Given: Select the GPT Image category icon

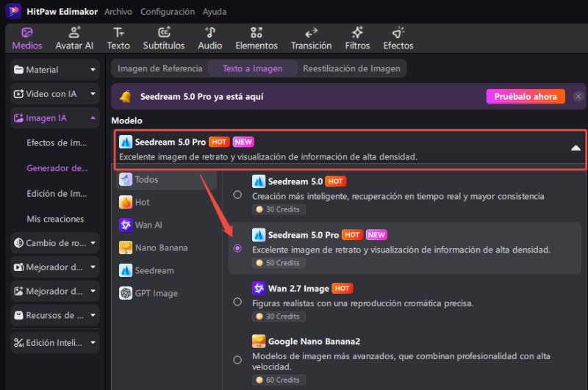Looking at the screenshot, I should click(126, 293).
